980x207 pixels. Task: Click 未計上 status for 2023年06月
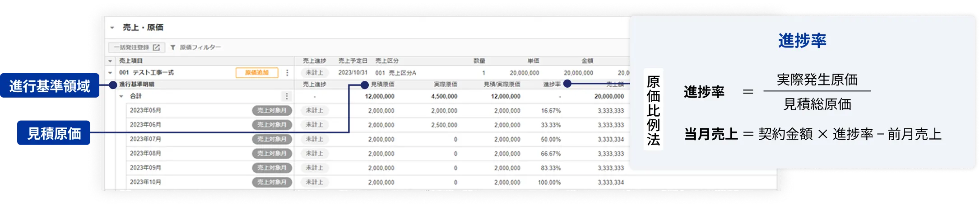314,125
